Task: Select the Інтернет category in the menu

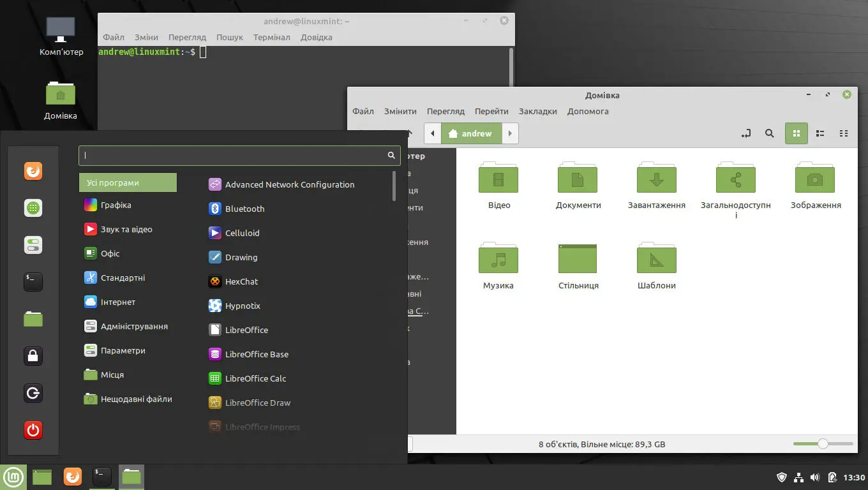Action: pos(109,302)
